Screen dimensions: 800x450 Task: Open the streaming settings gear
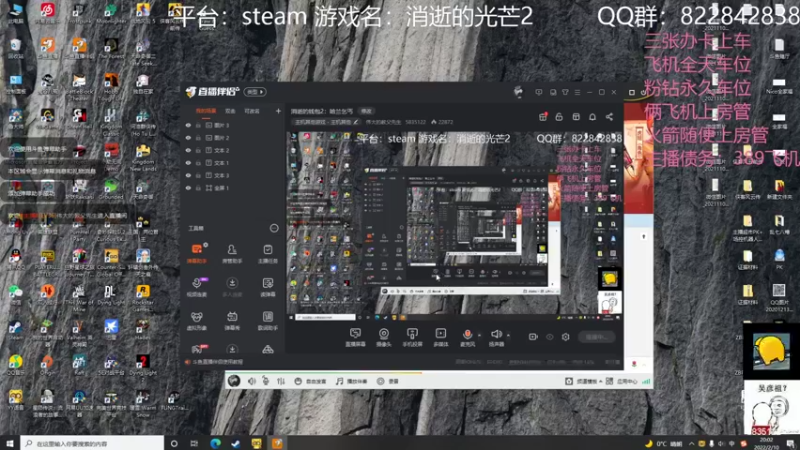pos(565,337)
